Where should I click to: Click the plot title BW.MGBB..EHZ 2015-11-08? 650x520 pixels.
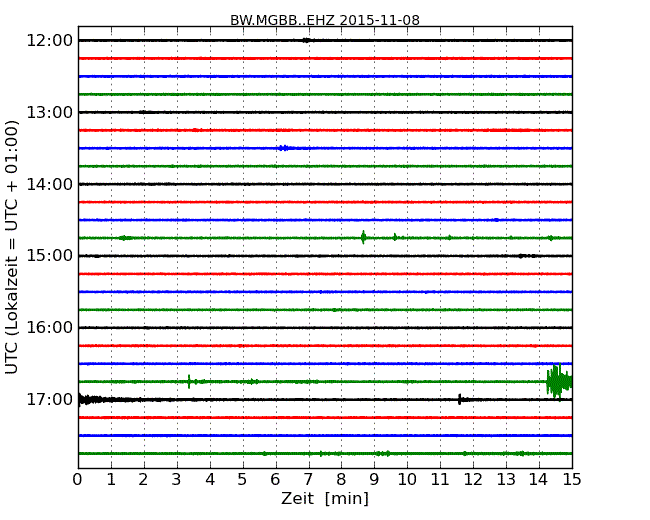pos(325,20)
